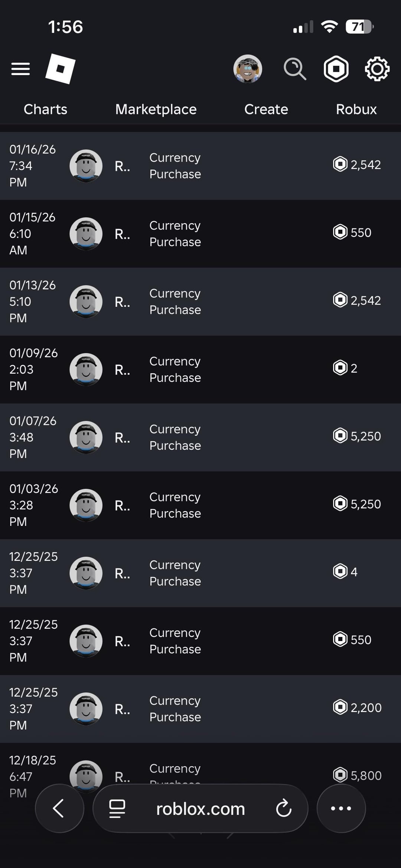Click the 01/16/26 transaction avatar
Viewport: 401px width, 868px height.
86,166
